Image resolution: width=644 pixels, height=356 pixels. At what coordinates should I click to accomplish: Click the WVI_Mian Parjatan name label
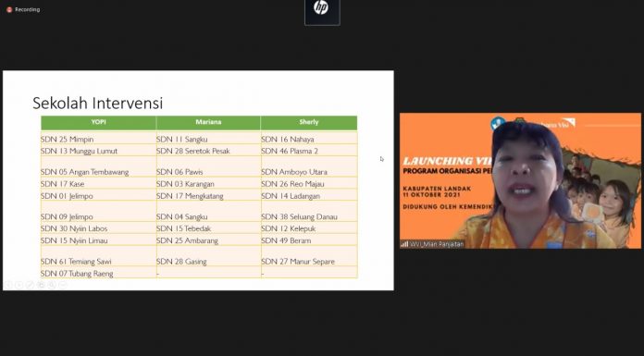click(437, 244)
